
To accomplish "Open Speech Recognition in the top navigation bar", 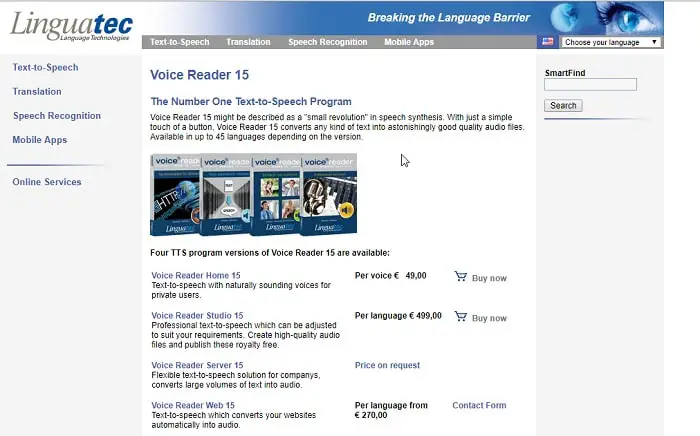I will click(328, 42).
